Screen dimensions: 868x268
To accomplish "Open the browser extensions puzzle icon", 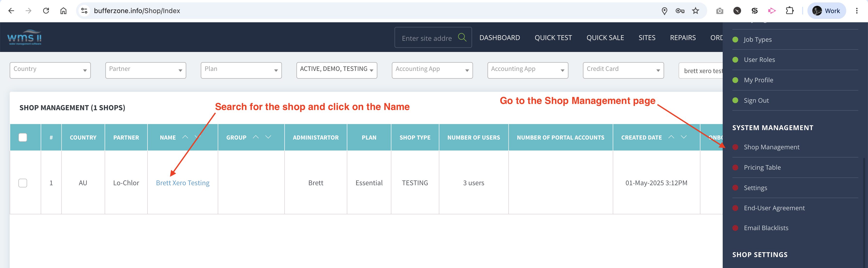I will tap(790, 11).
